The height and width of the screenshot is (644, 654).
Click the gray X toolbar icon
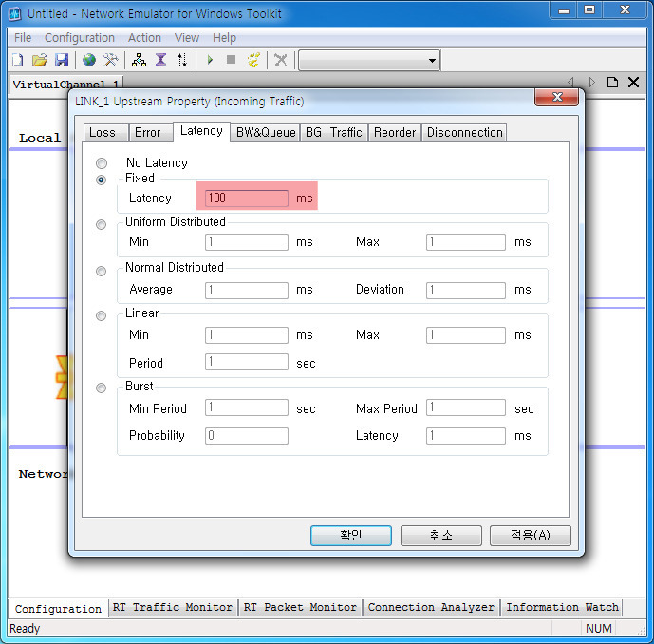pyautogui.click(x=281, y=60)
